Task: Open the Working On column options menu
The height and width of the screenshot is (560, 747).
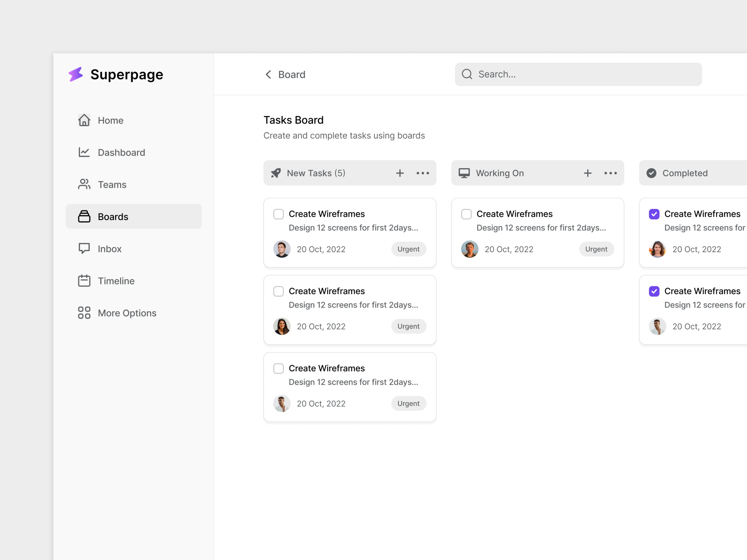Action: coord(610,173)
